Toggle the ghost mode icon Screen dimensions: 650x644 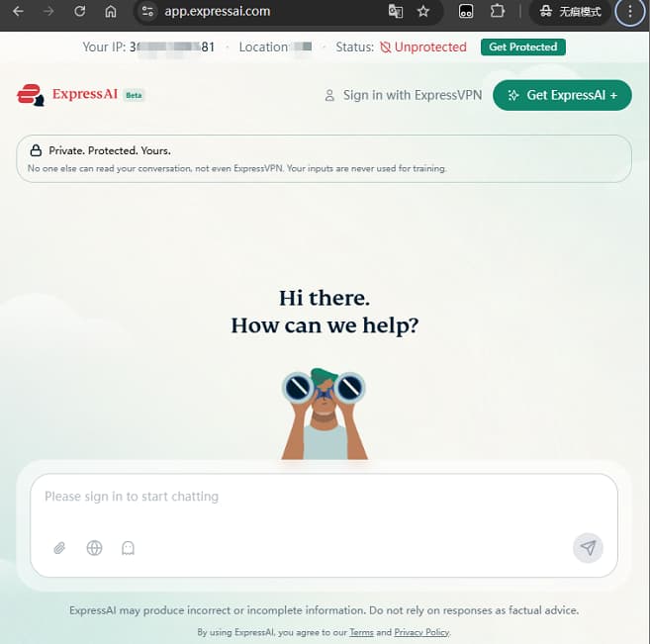pyautogui.click(x=128, y=548)
